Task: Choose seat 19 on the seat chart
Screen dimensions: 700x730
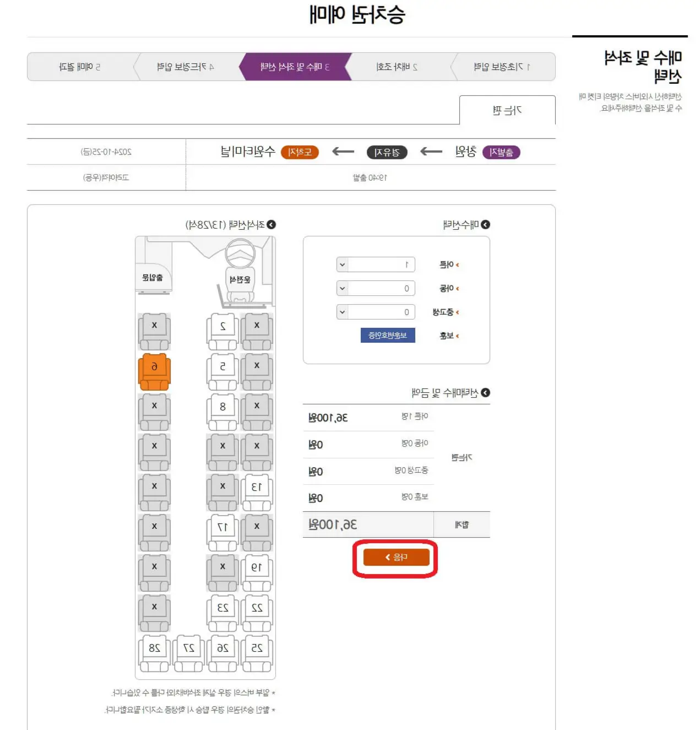Action: 257,572
